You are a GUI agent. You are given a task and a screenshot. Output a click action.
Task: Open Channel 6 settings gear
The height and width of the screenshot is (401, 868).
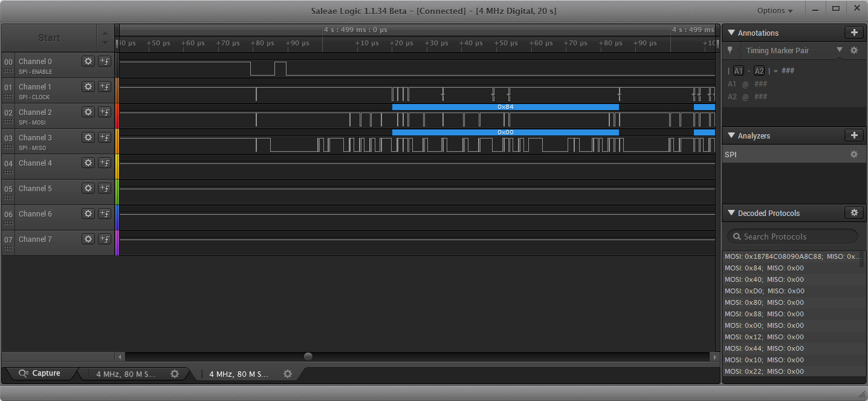point(88,214)
